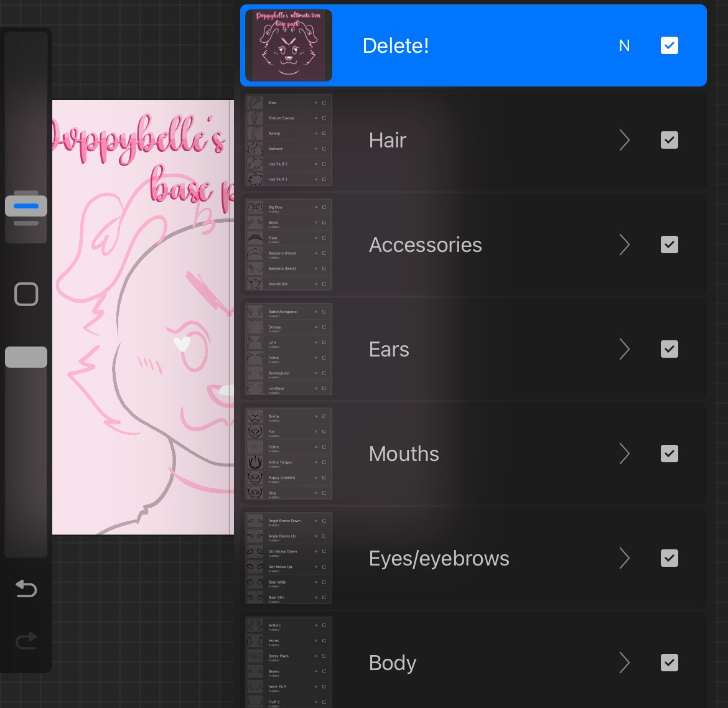This screenshot has height=708, width=728.
Task: Expand the Mouths group chevron
Action: pyautogui.click(x=625, y=454)
